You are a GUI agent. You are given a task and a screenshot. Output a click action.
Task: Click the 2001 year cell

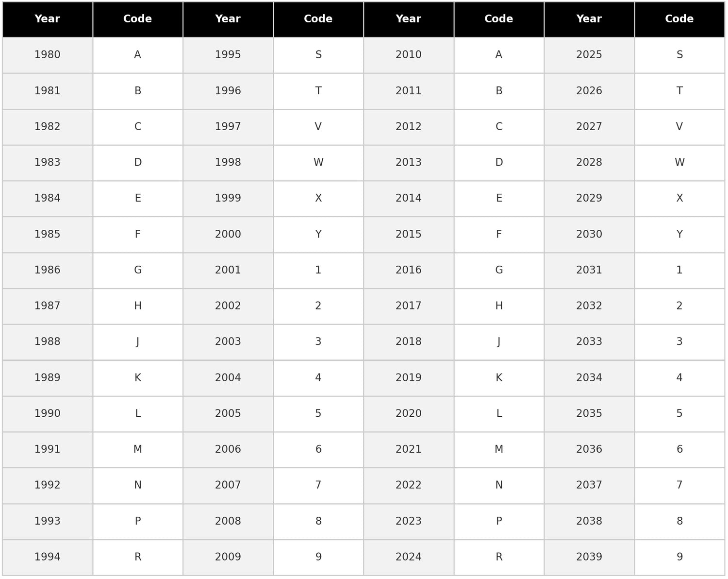(x=228, y=270)
